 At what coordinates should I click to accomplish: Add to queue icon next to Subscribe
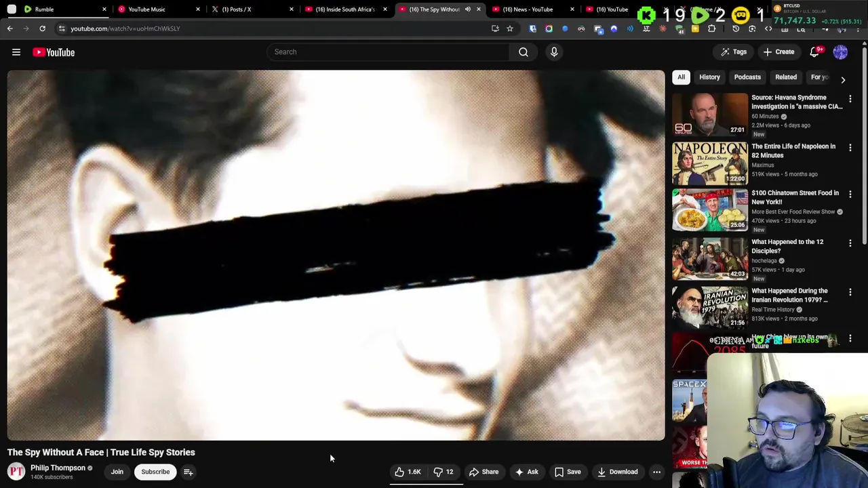pyautogui.click(x=189, y=472)
